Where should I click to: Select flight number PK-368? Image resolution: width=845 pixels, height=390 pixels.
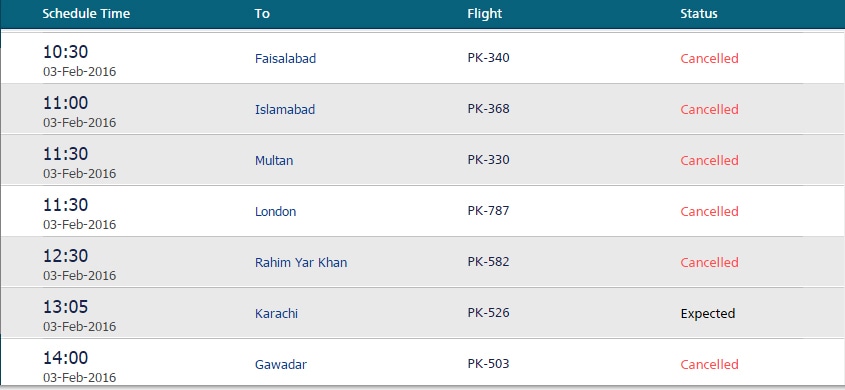tap(488, 109)
